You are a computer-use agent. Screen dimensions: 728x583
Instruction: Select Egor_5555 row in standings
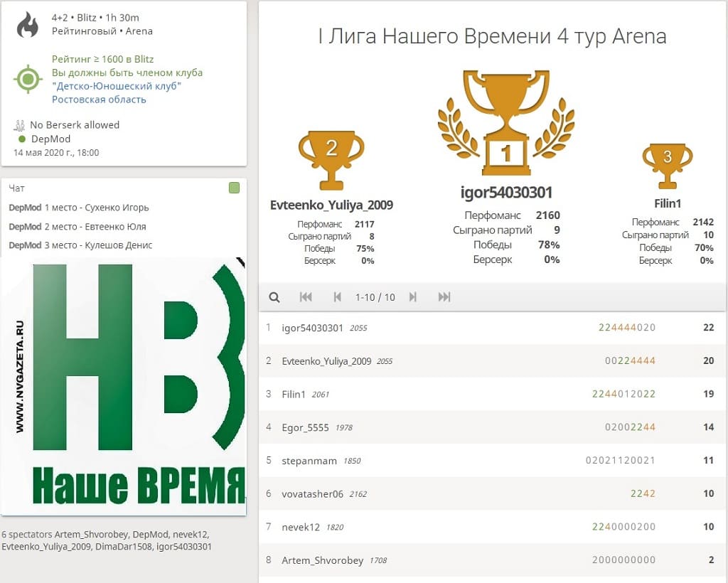tap(306, 427)
